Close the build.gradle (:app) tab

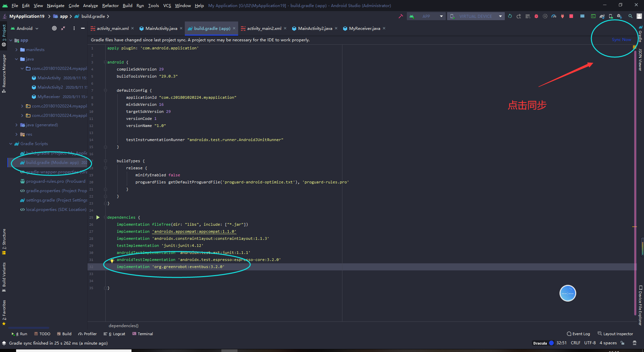[234, 28]
